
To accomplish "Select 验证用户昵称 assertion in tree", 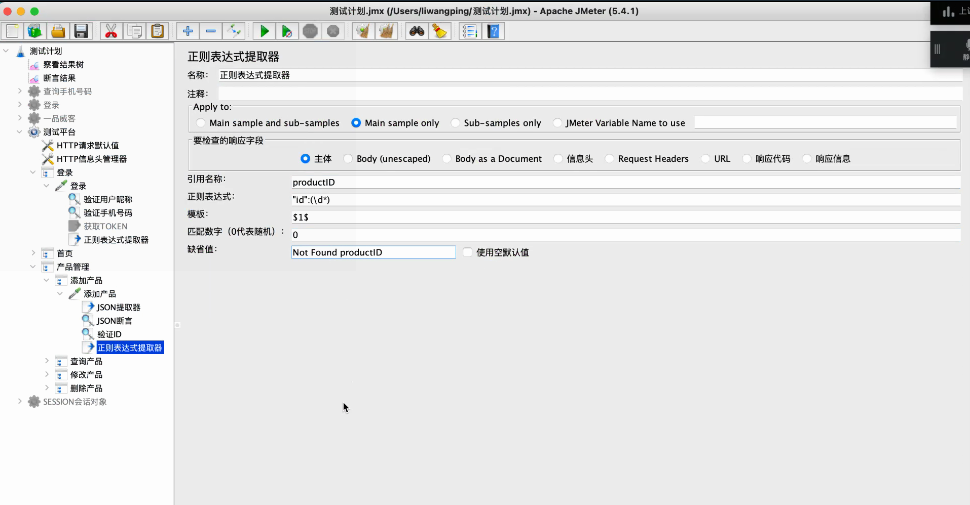I will pos(108,199).
